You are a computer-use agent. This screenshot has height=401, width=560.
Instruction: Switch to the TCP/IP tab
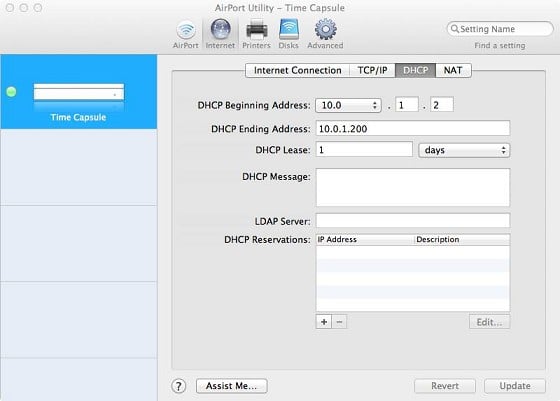pyautogui.click(x=372, y=70)
